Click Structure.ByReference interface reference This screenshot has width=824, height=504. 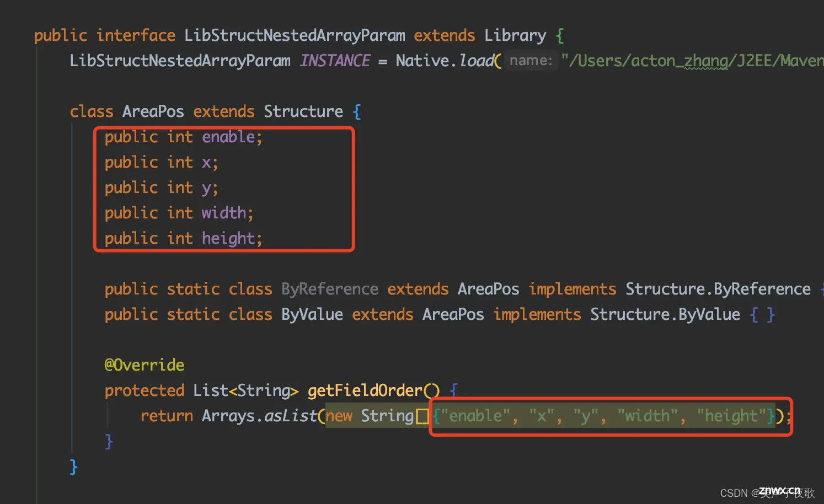pos(718,289)
